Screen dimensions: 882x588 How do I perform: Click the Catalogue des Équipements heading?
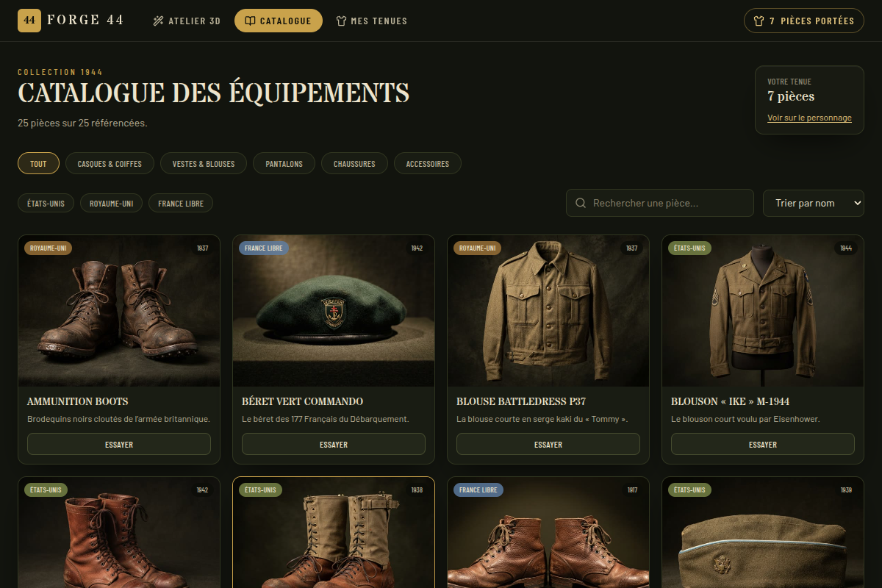coord(213,93)
